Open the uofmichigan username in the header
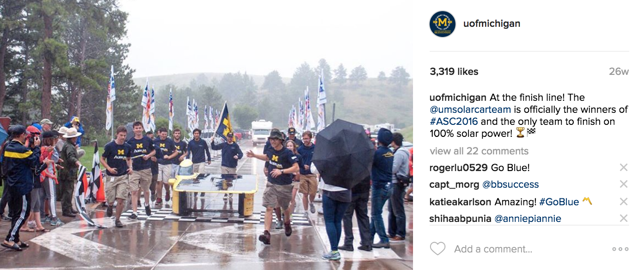644x270 pixels. [492, 24]
